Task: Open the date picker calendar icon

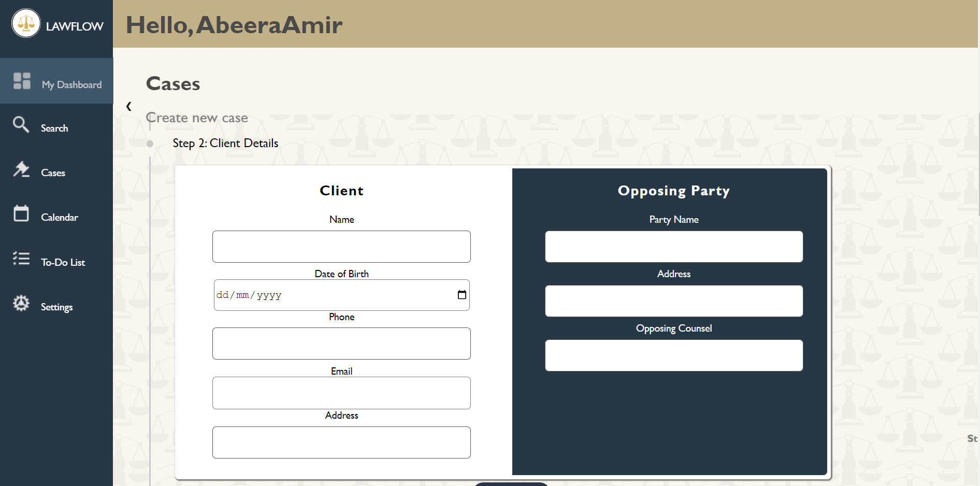Action: pos(461,294)
